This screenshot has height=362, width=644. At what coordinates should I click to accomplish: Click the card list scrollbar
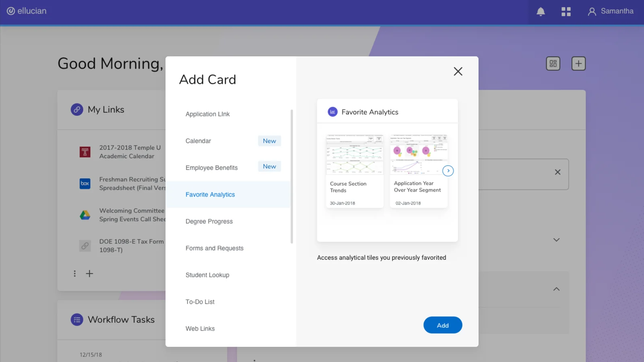point(292,176)
